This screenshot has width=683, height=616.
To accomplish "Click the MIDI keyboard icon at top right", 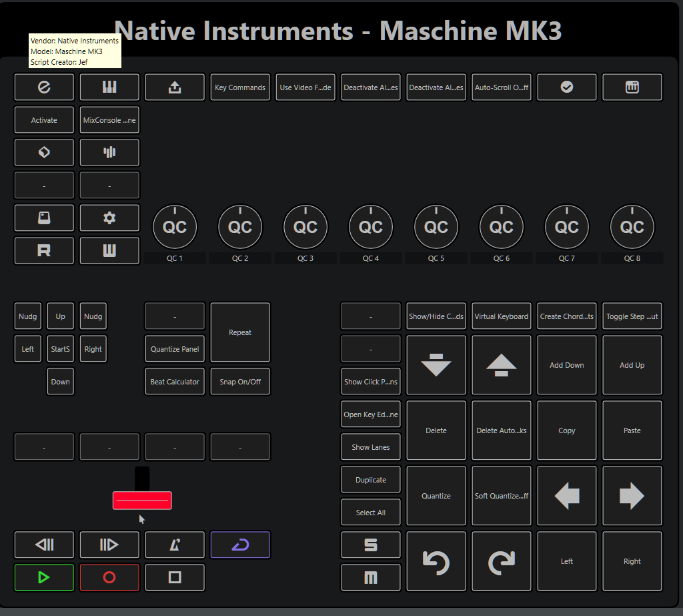I will pyautogui.click(x=632, y=87).
